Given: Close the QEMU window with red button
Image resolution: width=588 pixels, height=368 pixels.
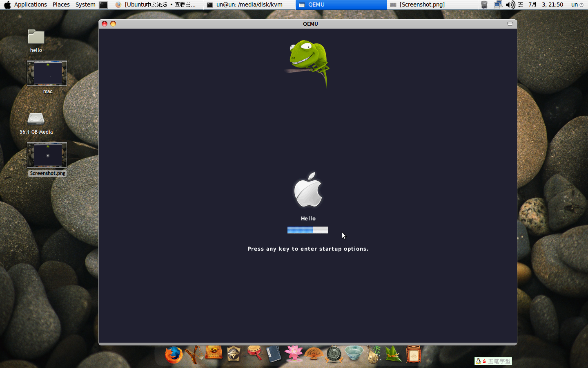Looking at the screenshot, I should 105,24.
